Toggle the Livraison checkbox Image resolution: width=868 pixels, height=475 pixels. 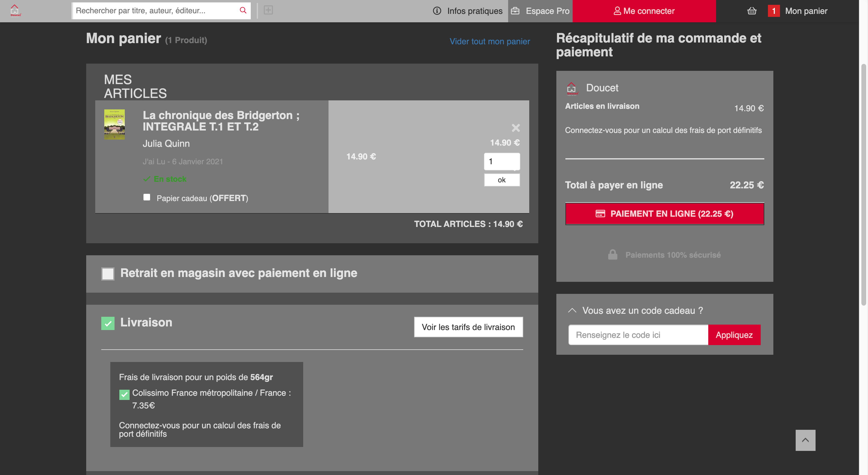[108, 323]
